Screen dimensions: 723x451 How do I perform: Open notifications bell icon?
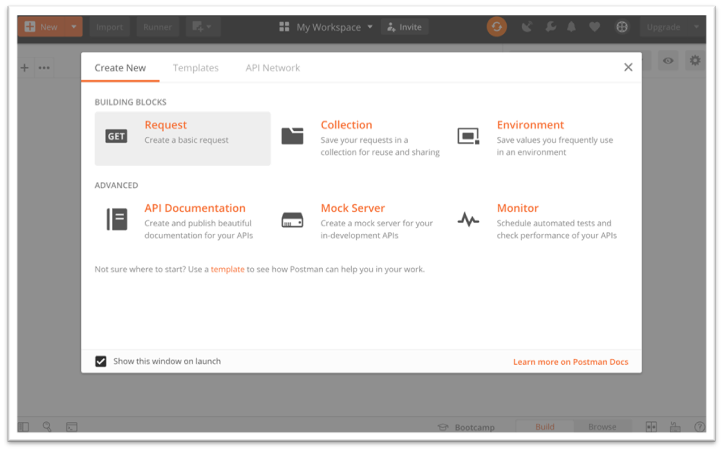571,27
